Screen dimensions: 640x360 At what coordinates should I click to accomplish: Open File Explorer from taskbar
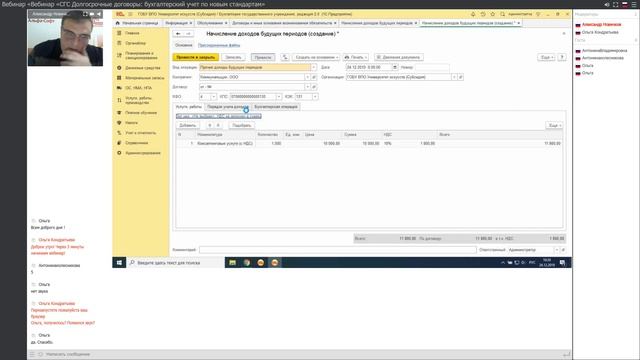point(232,263)
